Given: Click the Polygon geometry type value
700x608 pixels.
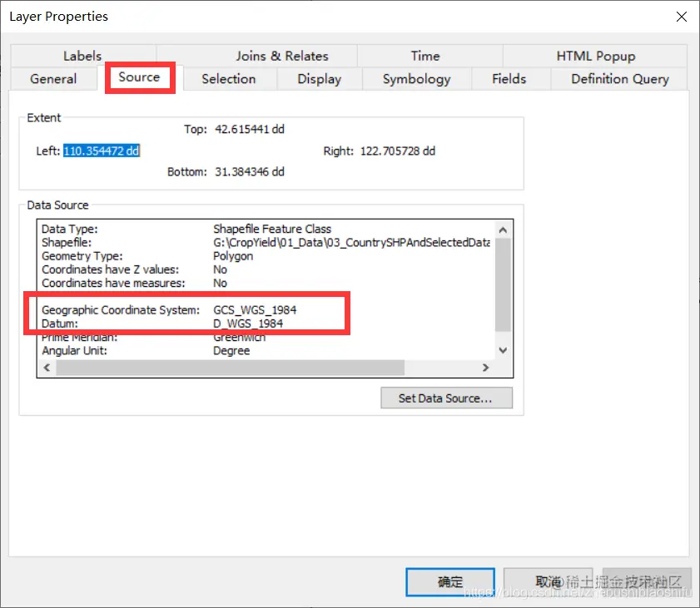Looking at the screenshot, I should point(233,256).
